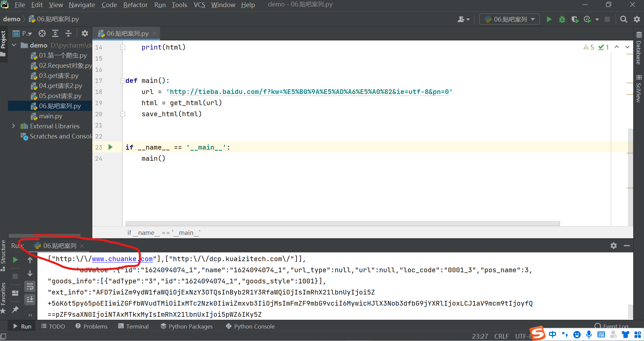Stop the process in the Run panel
Screen dimensions: 644x341
tap(15, 276)
